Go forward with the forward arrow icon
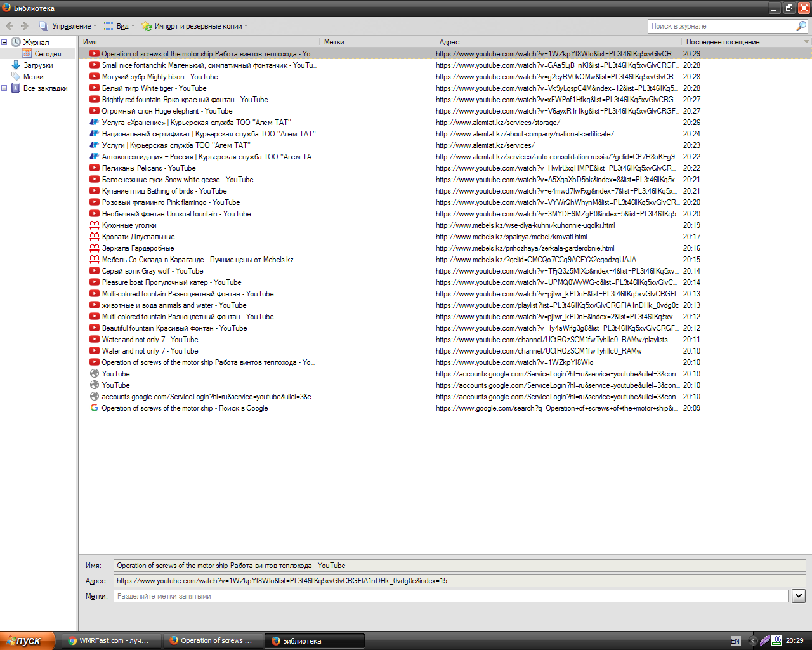This screenshot has height=650, width=812. pyautogui.click(x=25, y=26)
